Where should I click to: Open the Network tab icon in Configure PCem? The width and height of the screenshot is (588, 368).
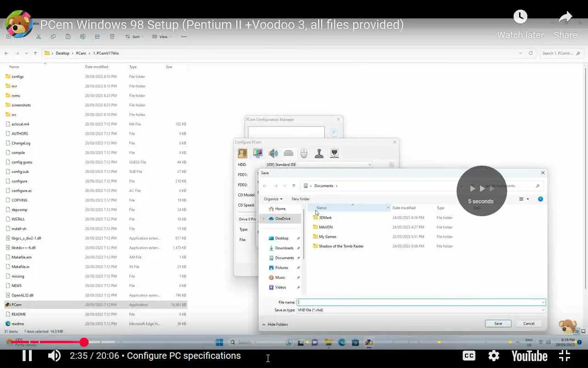point(334,153)
